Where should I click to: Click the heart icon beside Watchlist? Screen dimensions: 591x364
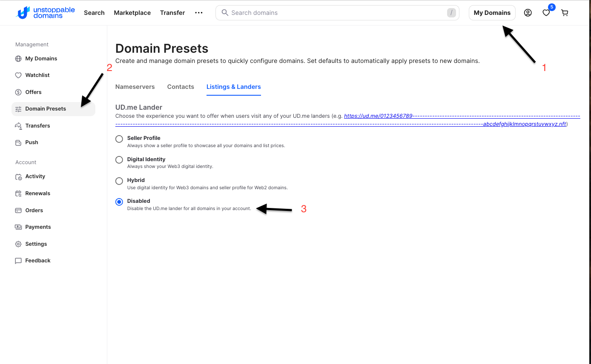(x=18, y=75)
